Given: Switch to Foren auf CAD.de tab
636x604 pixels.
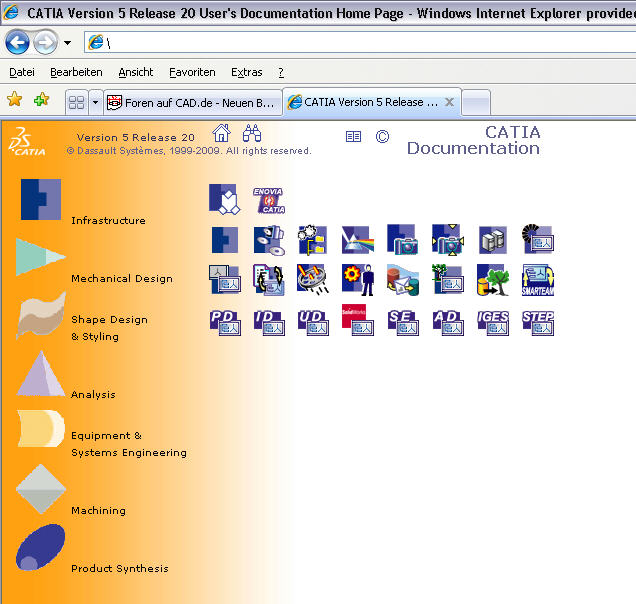Looking at the screenshot, I should [x=193, y=103].
